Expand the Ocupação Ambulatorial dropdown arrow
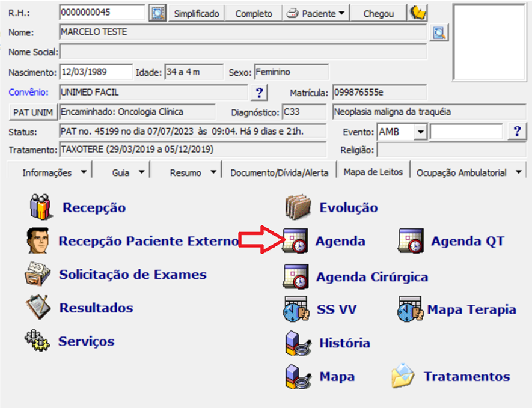The height and width of the screenshot is (408, 532). pos(518,172)
